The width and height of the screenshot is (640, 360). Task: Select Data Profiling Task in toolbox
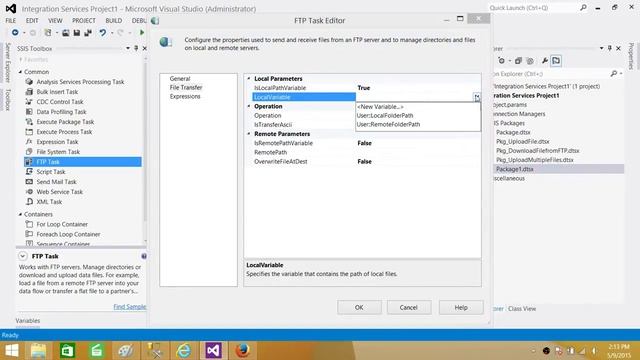coord(61,112)
